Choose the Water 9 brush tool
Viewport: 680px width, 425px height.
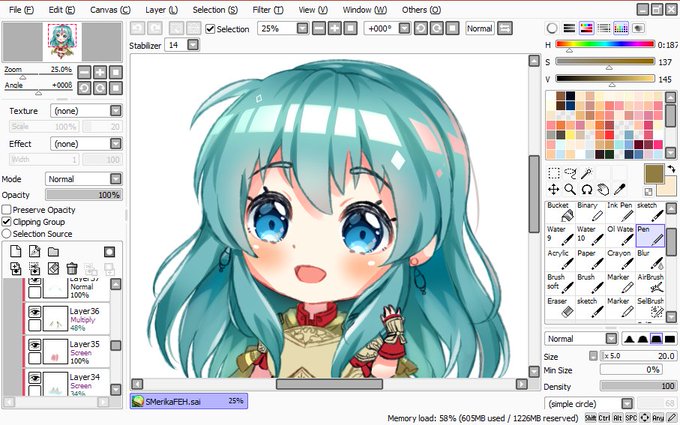pos(560,235)
